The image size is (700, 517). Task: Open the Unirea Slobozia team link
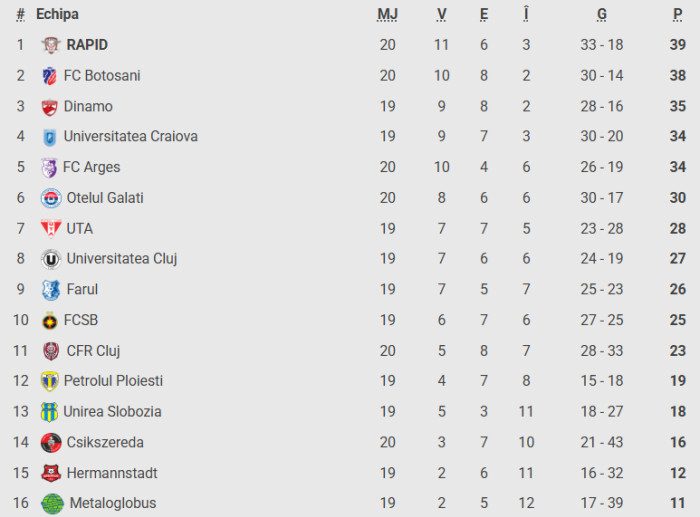(112, 412)
